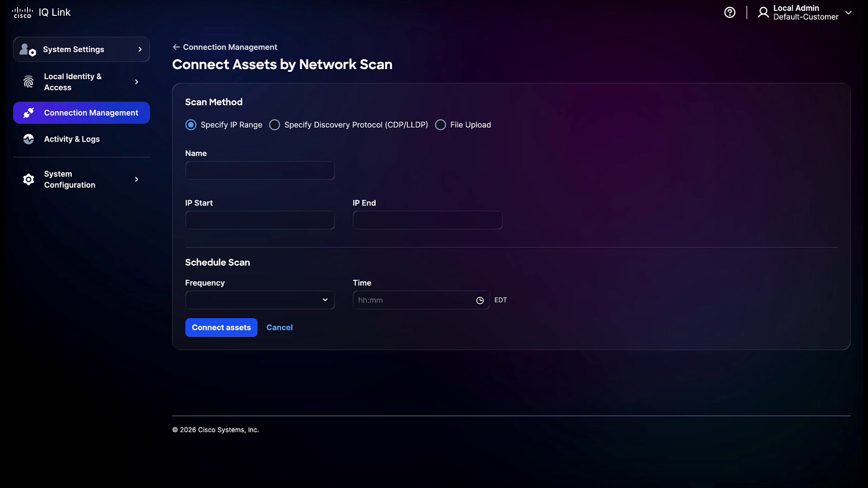Expand the System Configuration chevron
Viewport: 868px width, 488px height.
(x=137, y=179)
